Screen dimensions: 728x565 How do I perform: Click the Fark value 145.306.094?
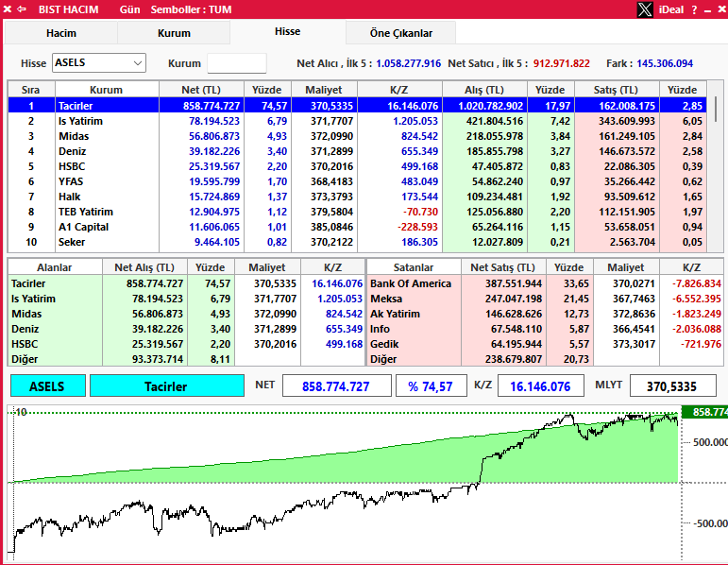point(665,63)
